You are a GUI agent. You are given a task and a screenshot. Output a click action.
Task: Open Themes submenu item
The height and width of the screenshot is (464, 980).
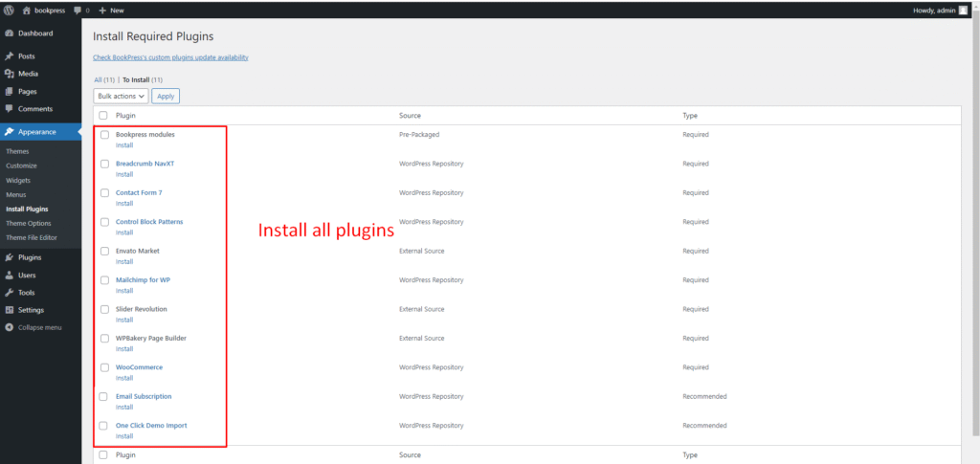(17, 152)
